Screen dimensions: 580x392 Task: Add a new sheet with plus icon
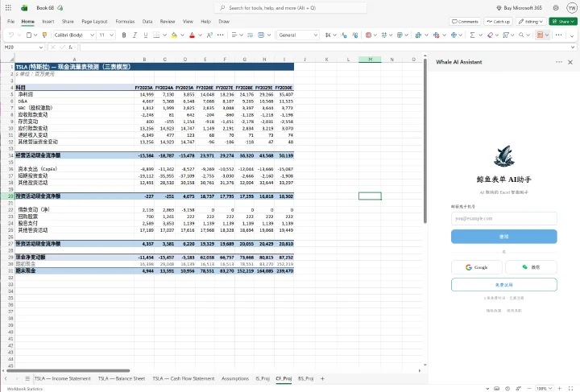point(322,378)
